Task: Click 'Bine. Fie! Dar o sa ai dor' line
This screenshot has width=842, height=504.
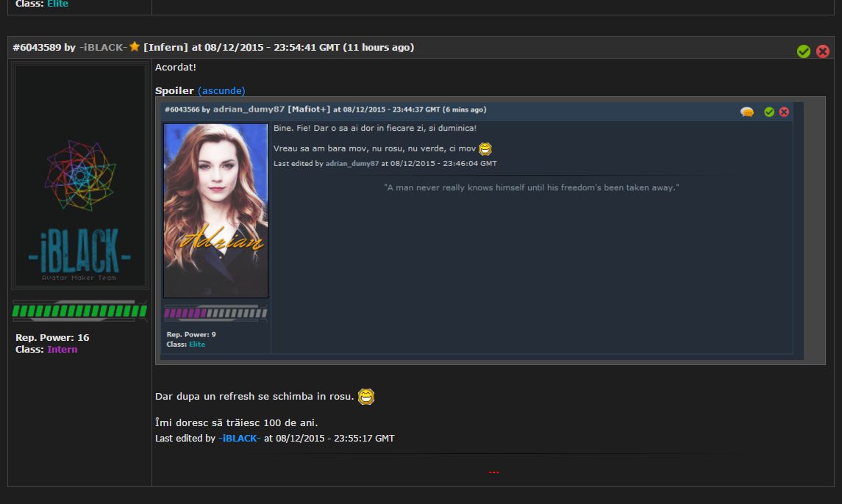Action: 375,129
